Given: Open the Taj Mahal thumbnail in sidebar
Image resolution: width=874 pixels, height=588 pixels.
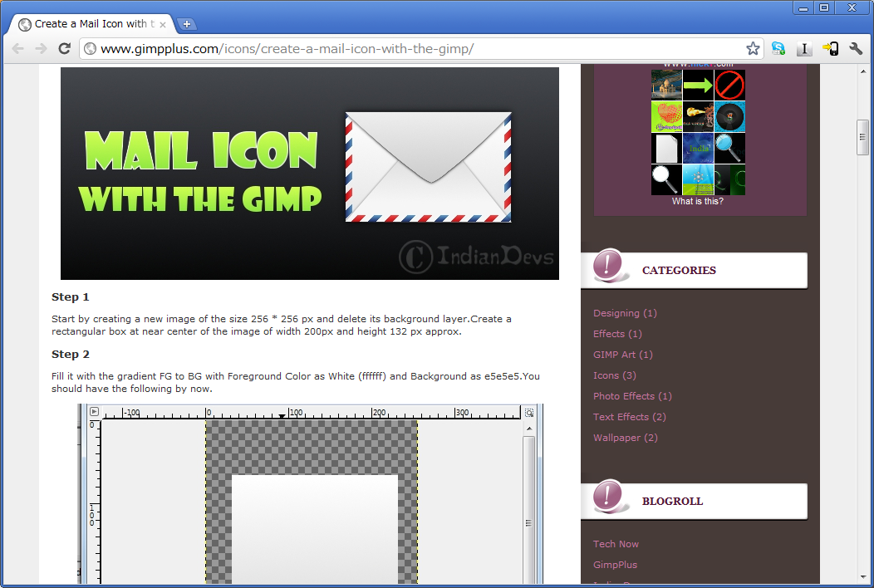Looking at the screenshot, I should tap(666, 85).
